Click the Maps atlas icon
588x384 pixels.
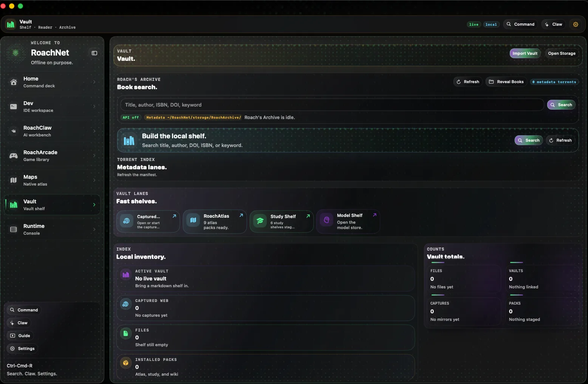pos(14,180)
